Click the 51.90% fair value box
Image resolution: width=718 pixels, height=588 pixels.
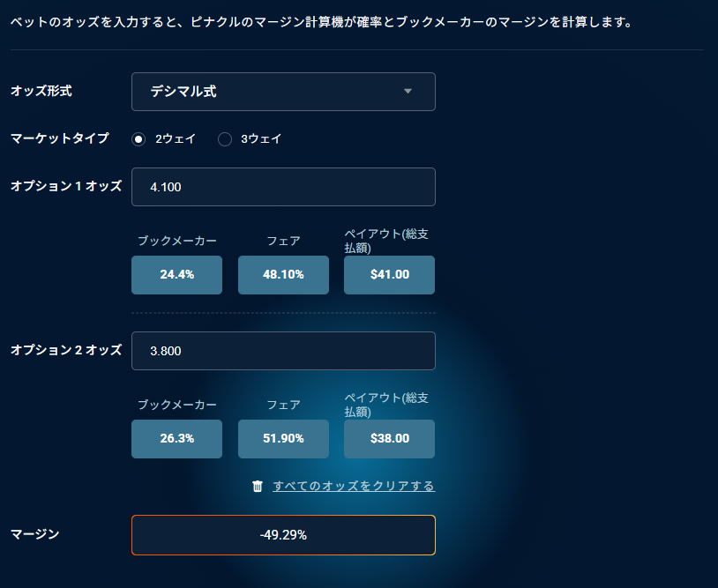coord(283,439)
